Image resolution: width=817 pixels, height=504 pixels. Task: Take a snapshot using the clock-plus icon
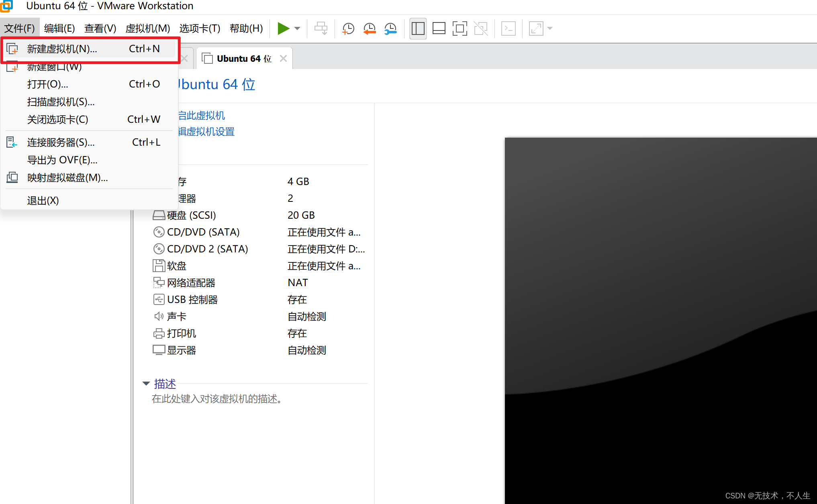348,28
